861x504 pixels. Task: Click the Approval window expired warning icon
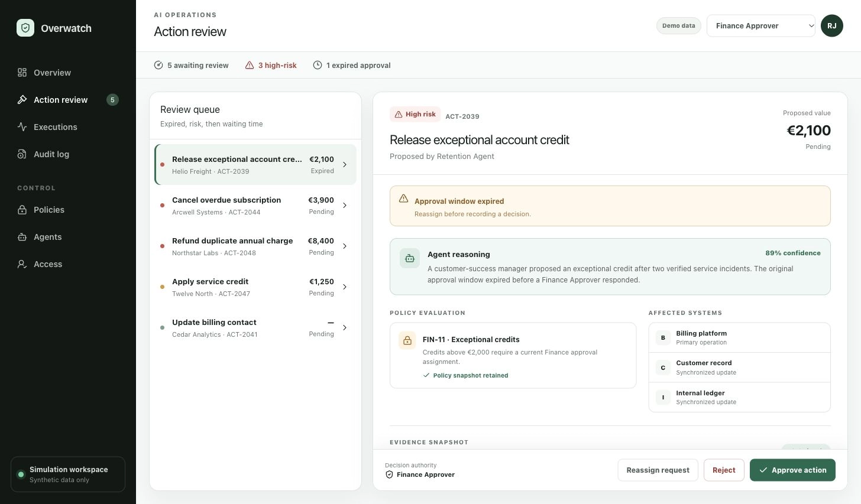pyautogui.click(x=404, y=199)
